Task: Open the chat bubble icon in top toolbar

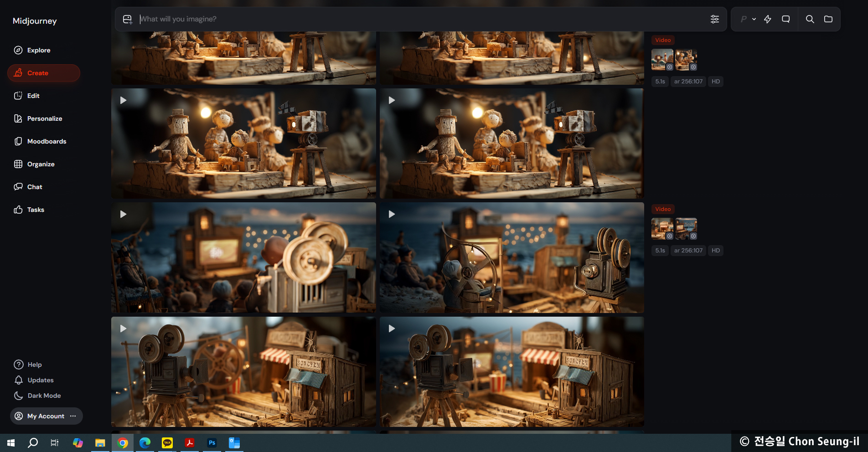Action: coord(786,19)
